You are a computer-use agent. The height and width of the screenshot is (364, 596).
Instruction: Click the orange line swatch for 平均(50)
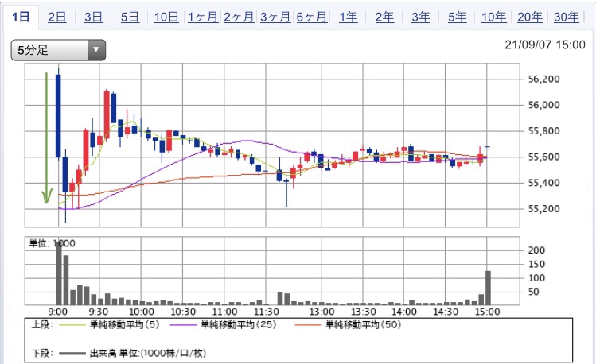(x=308, y=325)
